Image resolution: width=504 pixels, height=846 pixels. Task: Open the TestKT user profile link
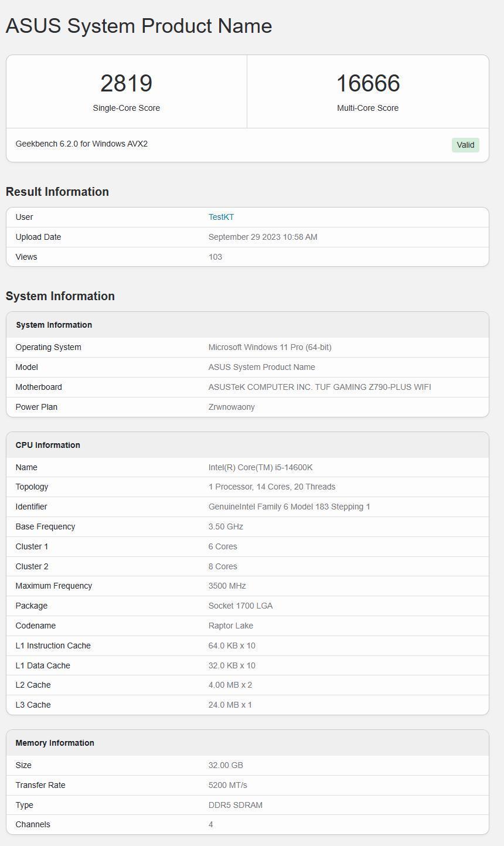pos(222,217)
